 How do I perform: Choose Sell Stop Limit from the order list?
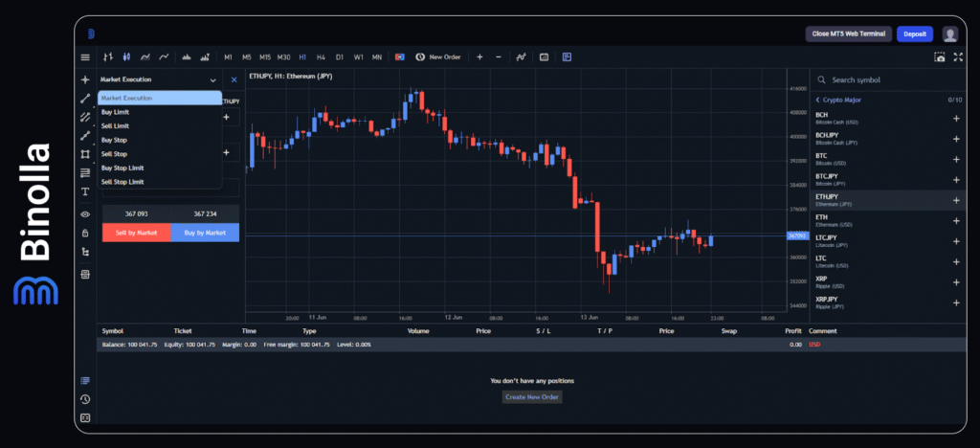122,181
